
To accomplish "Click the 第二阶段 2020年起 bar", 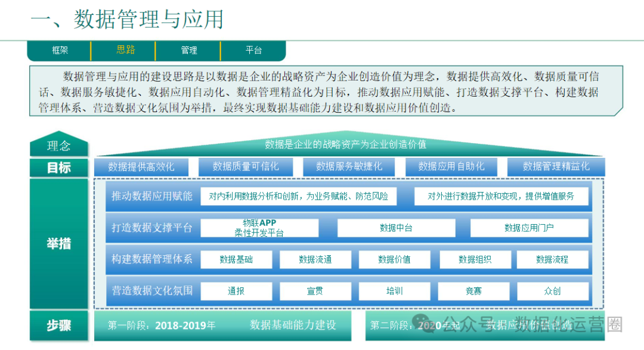I will click(485, 326).
